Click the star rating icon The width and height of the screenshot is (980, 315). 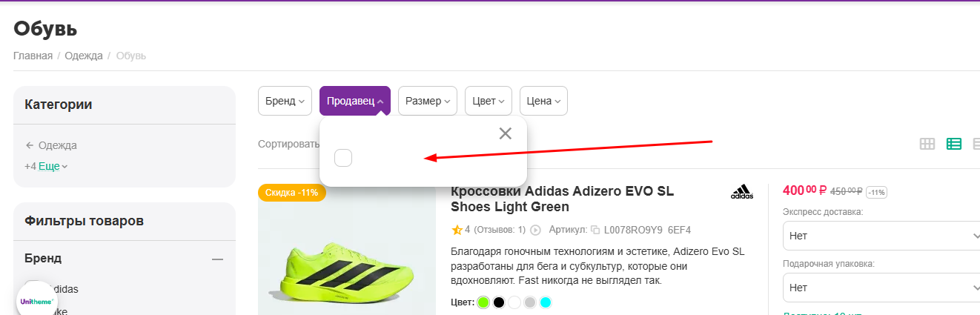pyautogui.click(x=457, y=230)
